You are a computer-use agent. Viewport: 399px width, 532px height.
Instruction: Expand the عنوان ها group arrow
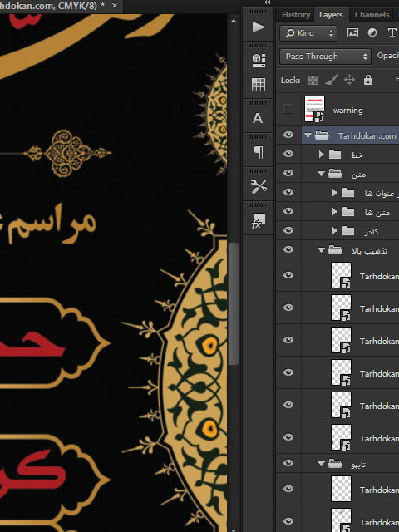point(335,193)
